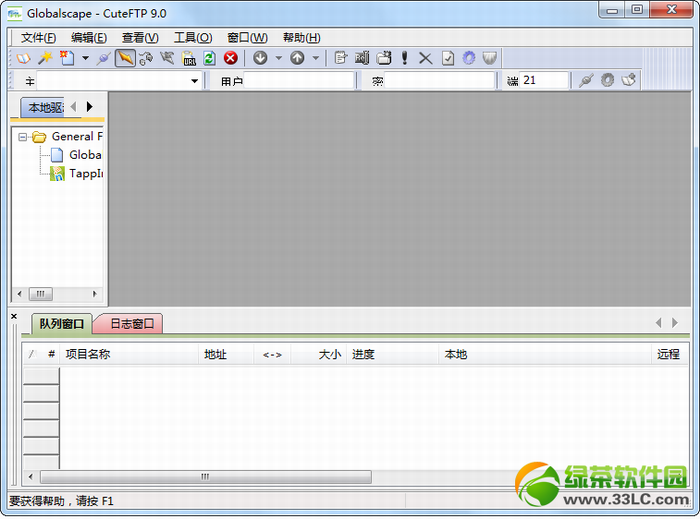Viewport: 700px width, 519px height.
Task: Click the add-to-Site-Manager book icon
Action: tap(629, 80)
